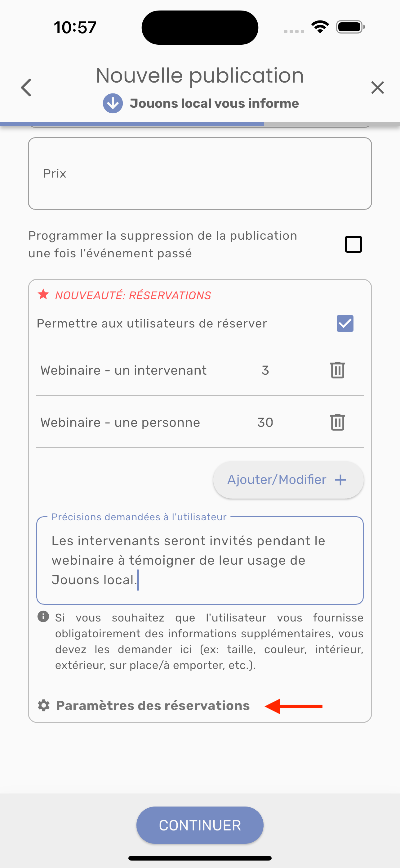Delete the 'Webinaire - un intervenant' row
This screenshot has width=400, height=868.
coord(337,370)
